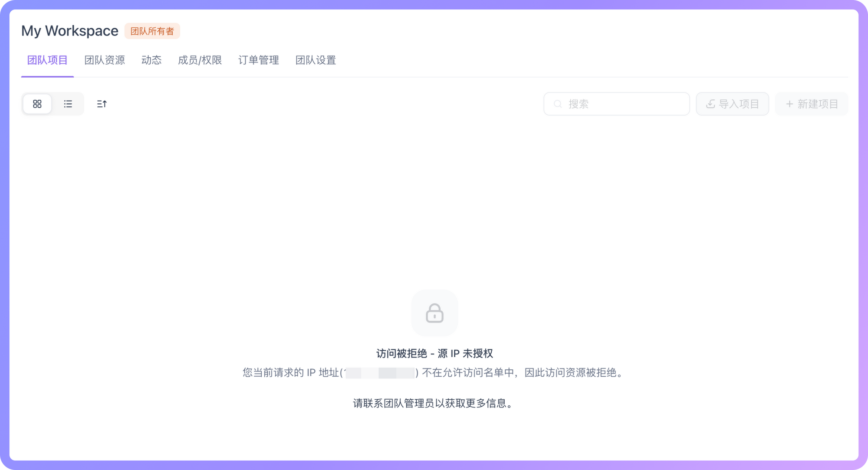Click the 访问被拒绝 - 源 IP 未授权 heading

(x=434, y=353)
